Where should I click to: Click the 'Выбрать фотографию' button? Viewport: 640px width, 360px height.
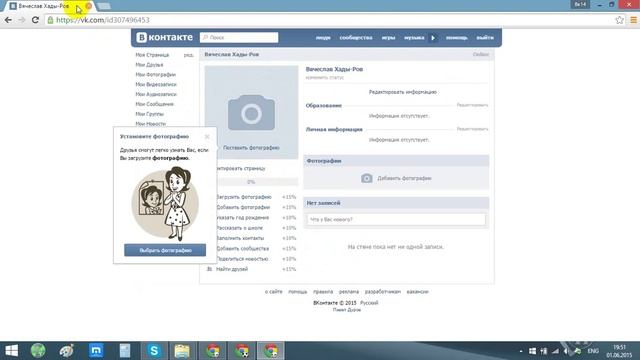point(165,250)
